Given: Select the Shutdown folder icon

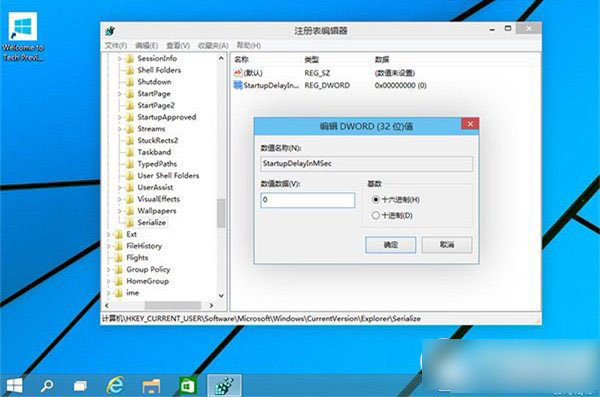Looking at the screenshot, I should (130, 82).
